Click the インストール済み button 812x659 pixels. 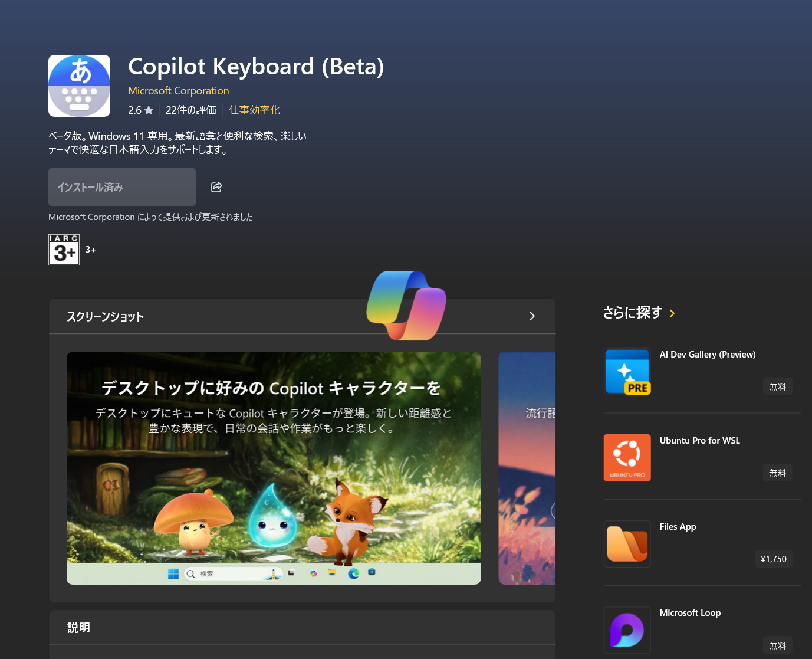click(122, 187)
